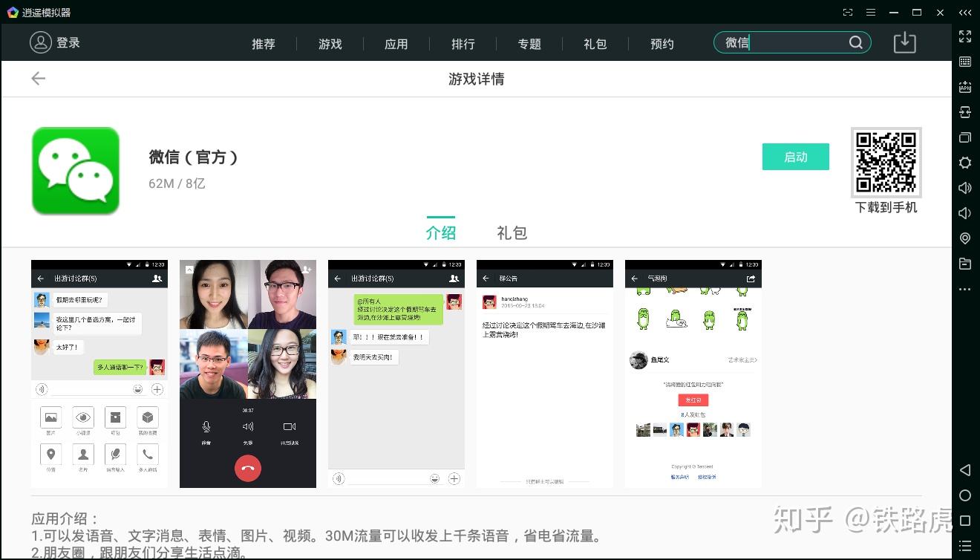Click the 微信（官方）app title

(194, 157)
